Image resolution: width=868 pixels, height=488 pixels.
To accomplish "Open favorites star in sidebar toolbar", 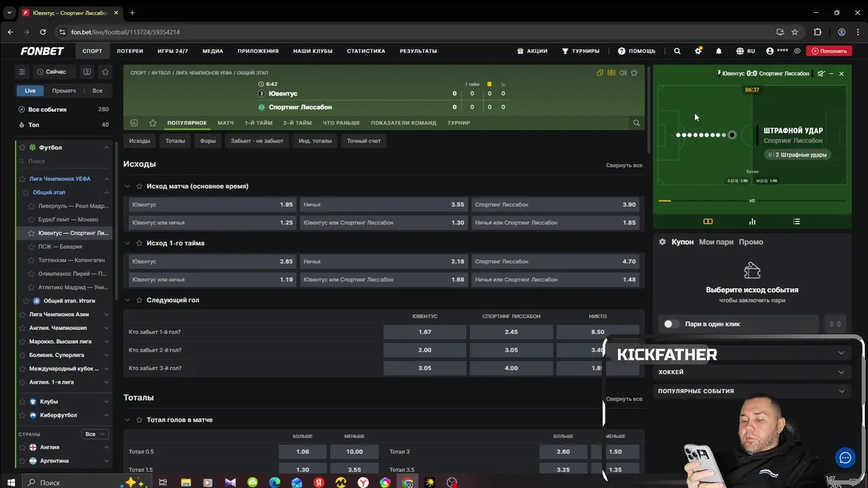I will click(105, 72).
